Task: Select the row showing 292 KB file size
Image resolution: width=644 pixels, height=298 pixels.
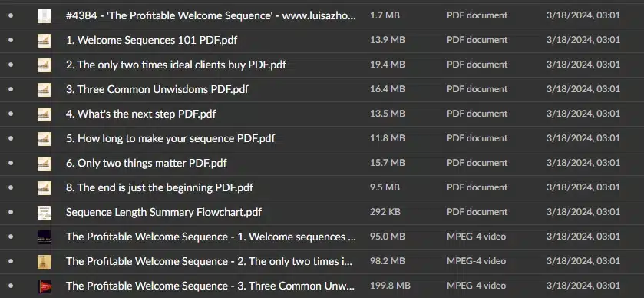Action: tap(322, 212)
